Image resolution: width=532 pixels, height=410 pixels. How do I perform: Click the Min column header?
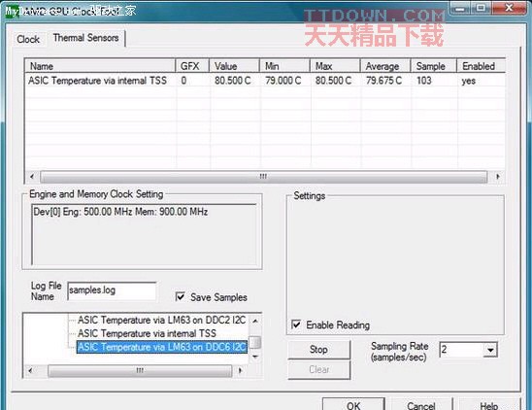click(284, 66)
